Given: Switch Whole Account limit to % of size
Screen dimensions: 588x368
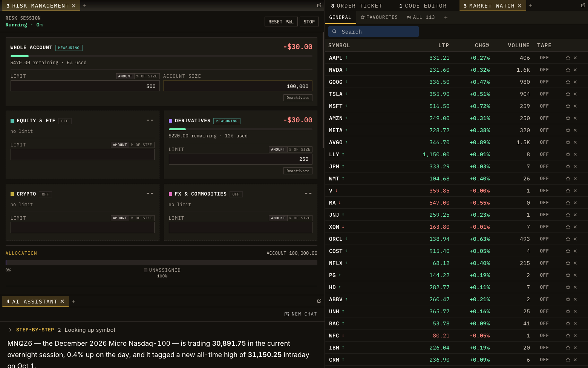Looking at the screenshot, I should 147,76.
